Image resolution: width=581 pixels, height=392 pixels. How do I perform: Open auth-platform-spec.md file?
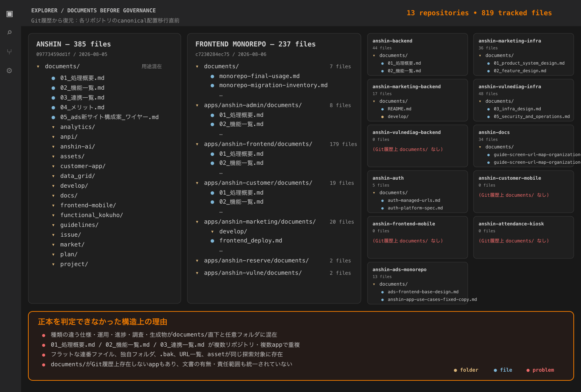415,208
